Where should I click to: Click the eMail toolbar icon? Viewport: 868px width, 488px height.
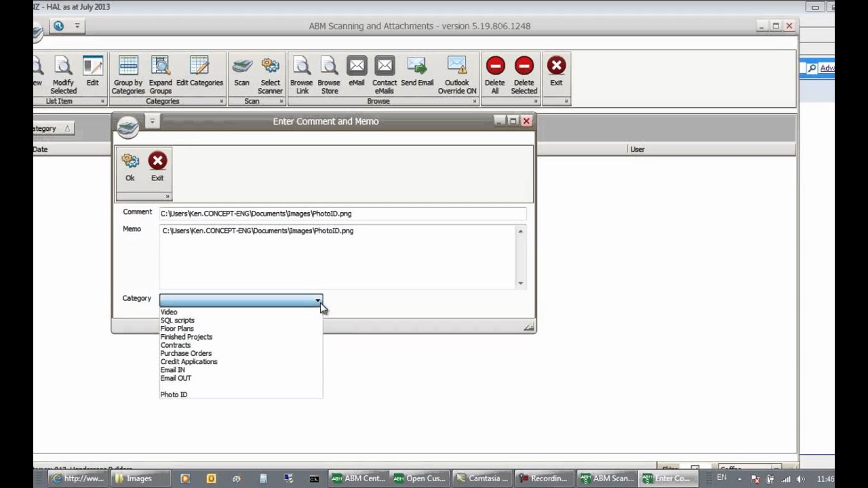pos(357,71)
